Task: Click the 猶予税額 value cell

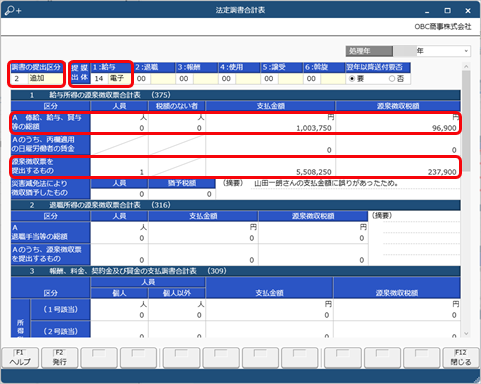Action: 182,194
